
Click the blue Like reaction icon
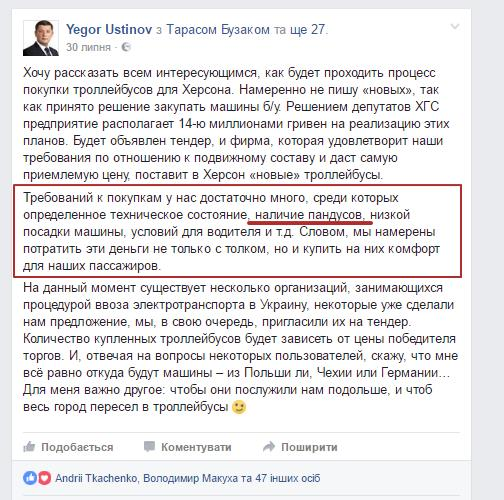pos(30,478)
